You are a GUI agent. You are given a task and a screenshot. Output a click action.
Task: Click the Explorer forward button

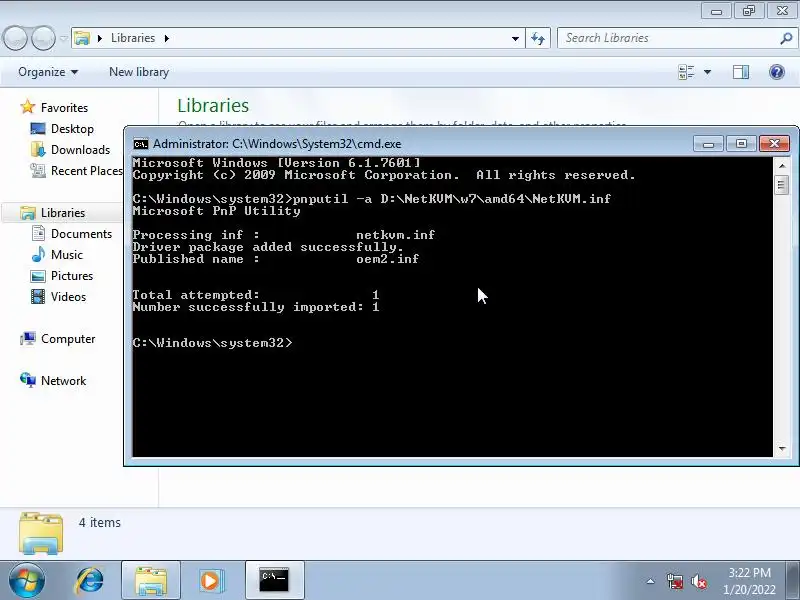click(x=43, y=38)
